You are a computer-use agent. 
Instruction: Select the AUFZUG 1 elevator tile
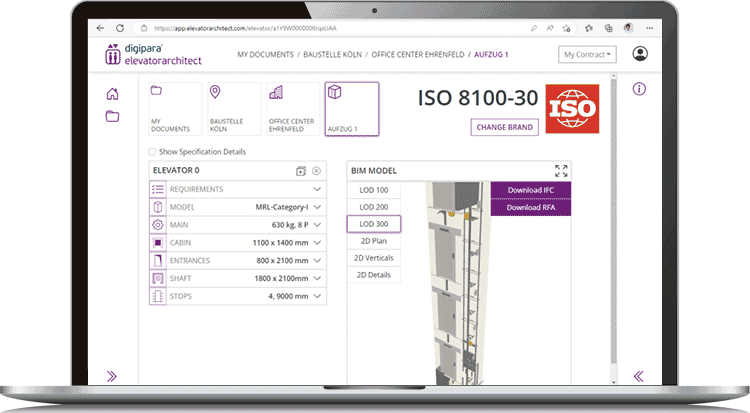pos(352,109)
